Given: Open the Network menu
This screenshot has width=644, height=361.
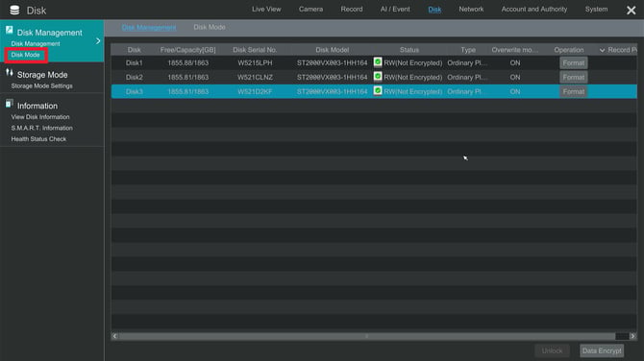Looking at the screenshot, I should tap(471, 9).
